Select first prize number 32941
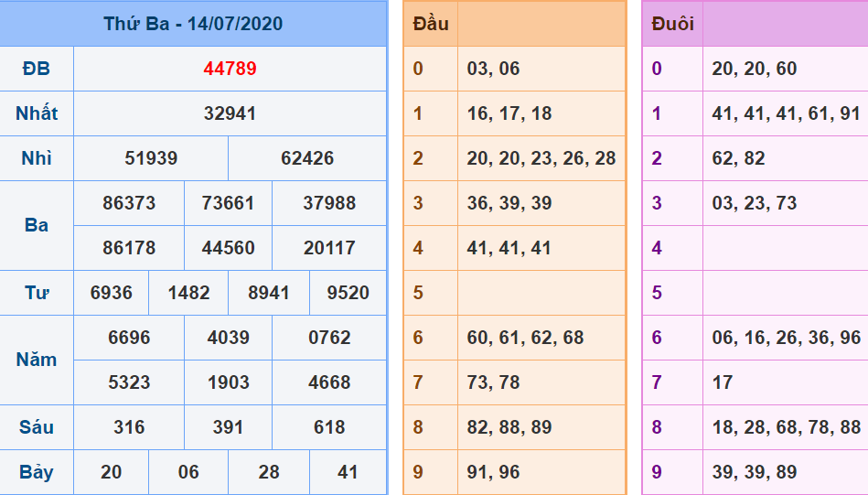 pos(230,113)
